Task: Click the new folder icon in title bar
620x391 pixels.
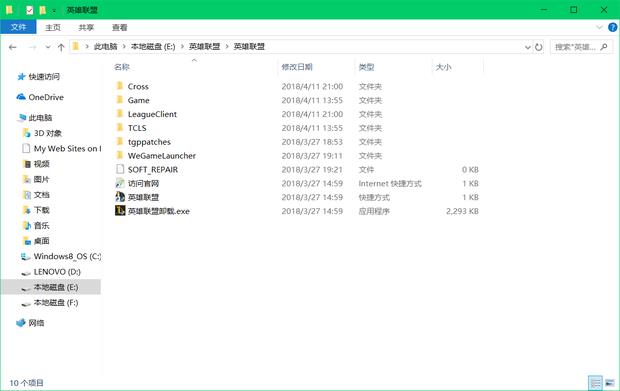Action: point(42,10)
